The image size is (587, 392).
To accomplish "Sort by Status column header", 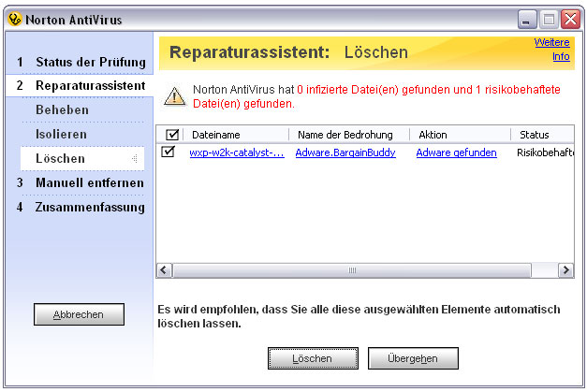I will (542, 135).
